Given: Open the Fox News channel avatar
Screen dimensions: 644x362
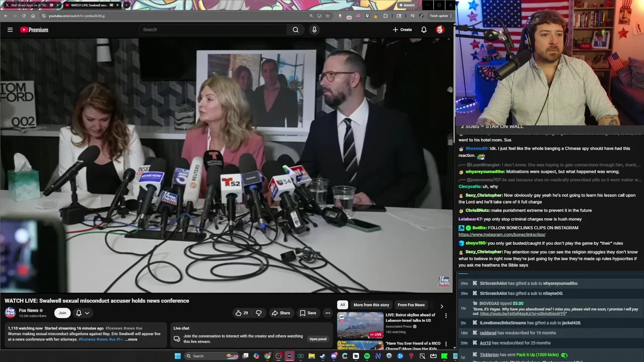Looking at the screenshot, I should click(x=10, y=313).
